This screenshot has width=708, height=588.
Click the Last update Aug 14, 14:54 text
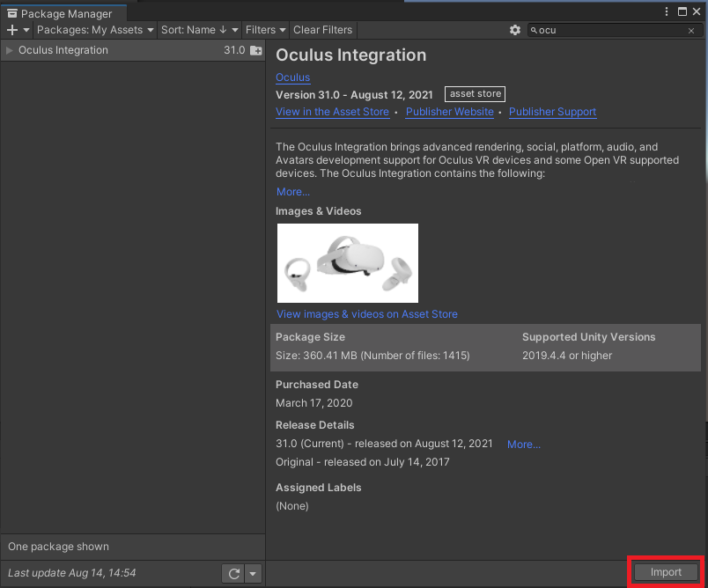pyautogui.click(x=72, y=573)
